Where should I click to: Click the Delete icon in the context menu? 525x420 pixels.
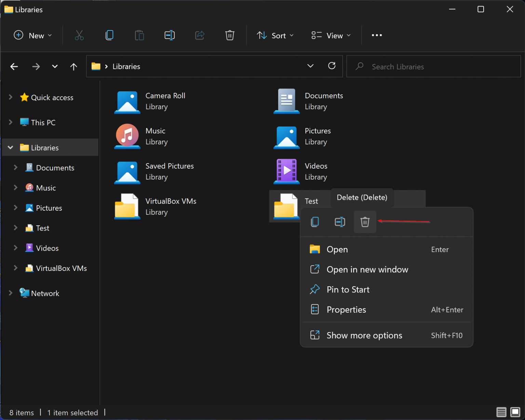[365, 222]
